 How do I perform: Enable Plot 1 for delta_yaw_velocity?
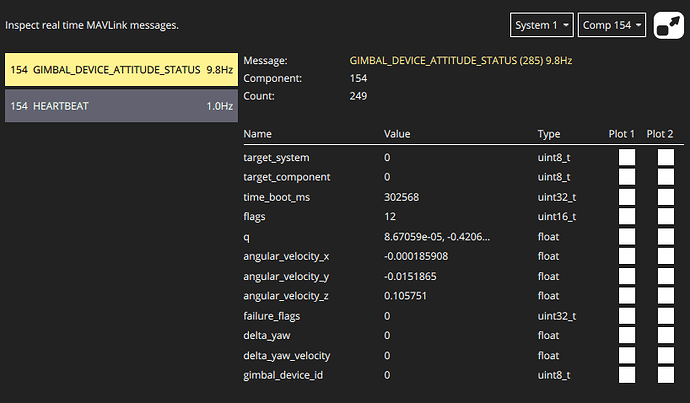(627, 355)
